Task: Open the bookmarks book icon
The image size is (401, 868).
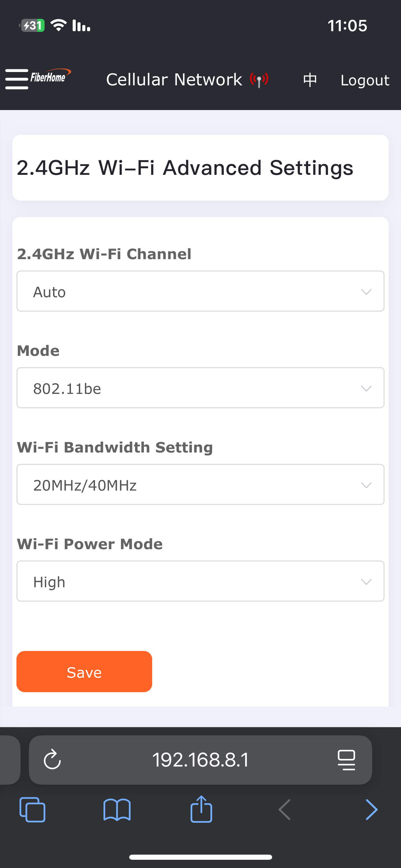Action: pos(117,810)
